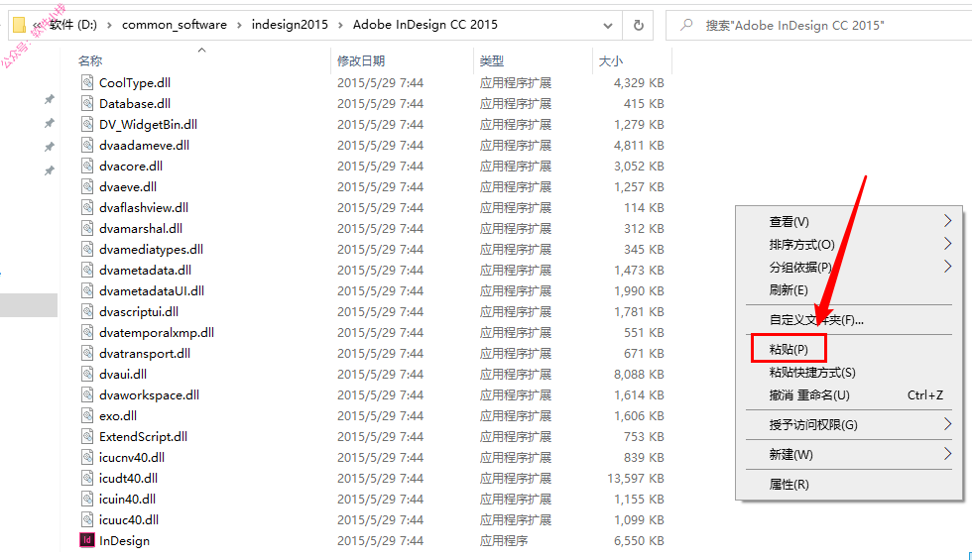Select the icudt40.dll file name
The image size is (972, 560).
coord(128,478)
